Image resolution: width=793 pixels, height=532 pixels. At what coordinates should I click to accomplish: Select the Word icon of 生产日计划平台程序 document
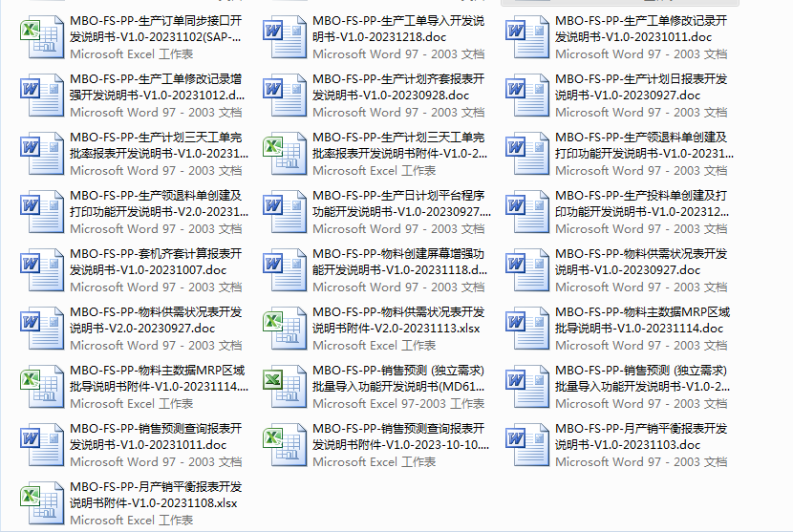[283, 211]
